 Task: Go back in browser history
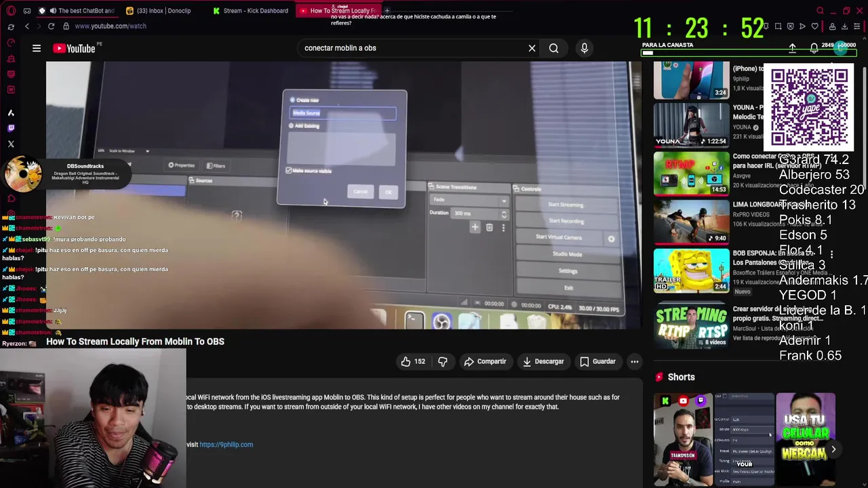[27, 26]
